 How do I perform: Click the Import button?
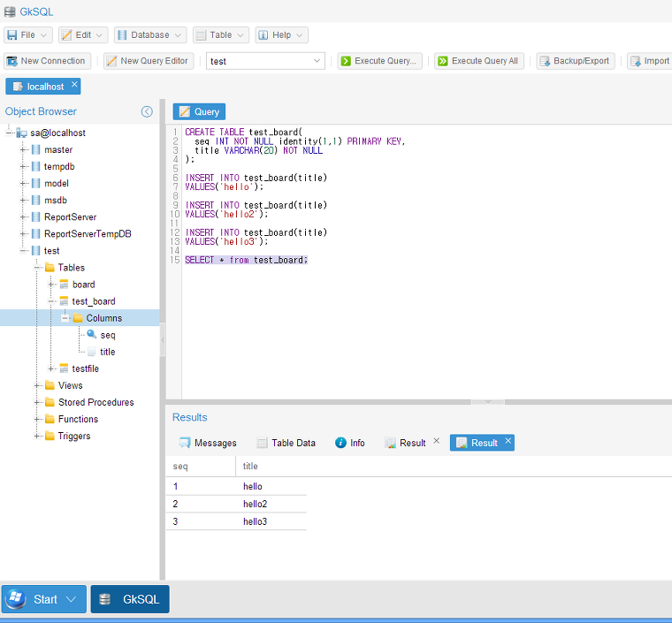pos(651,61)
